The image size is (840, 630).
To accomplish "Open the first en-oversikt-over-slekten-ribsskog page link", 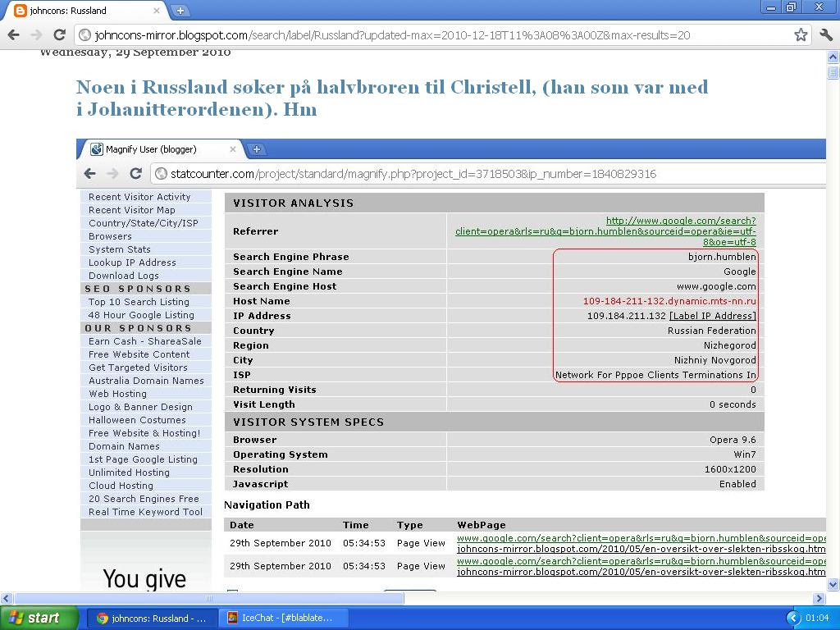I will click(x=641, y=549).
